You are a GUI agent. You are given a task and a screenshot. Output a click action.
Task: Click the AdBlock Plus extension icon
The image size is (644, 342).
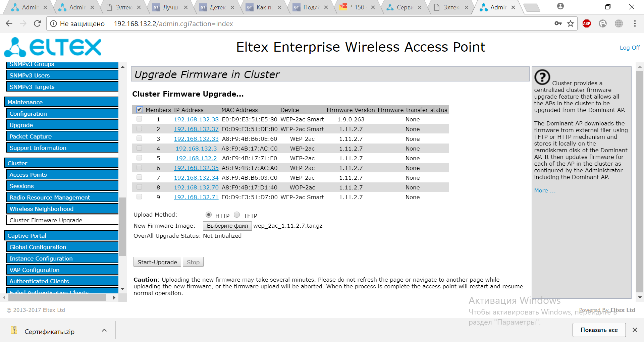pyautogui.click(x=587, y=23)
